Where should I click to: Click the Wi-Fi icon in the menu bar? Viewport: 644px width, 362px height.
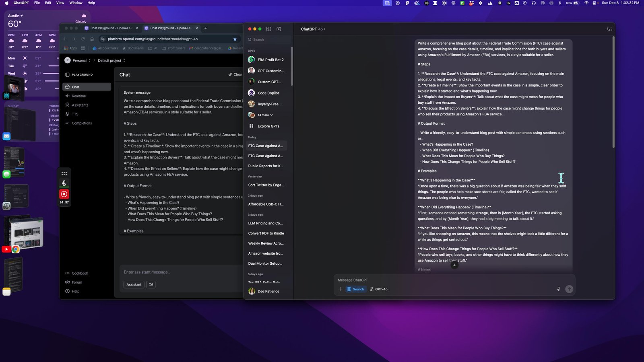click(x=586, y=3)
